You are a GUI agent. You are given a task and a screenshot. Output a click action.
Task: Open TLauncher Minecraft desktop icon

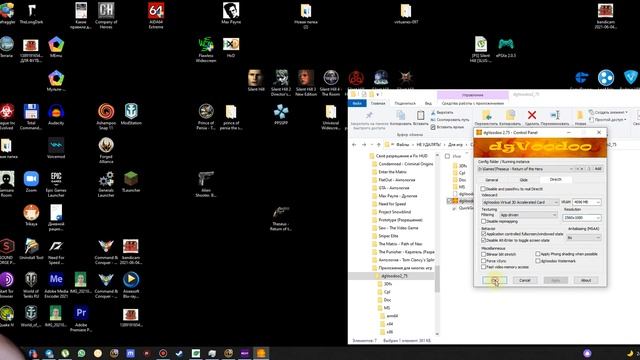pyautogui.click(x=131, y=182)
